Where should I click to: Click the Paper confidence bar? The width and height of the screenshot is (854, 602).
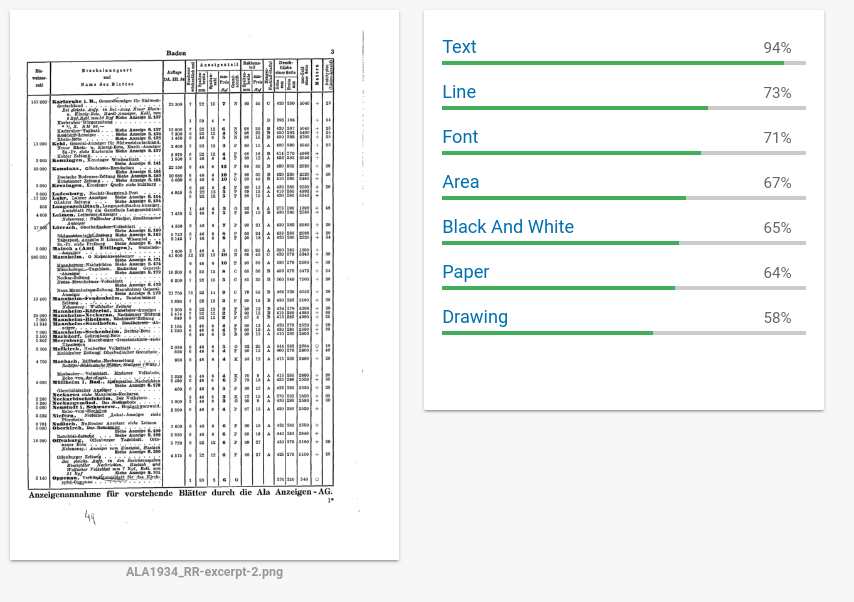coord(624,288)
